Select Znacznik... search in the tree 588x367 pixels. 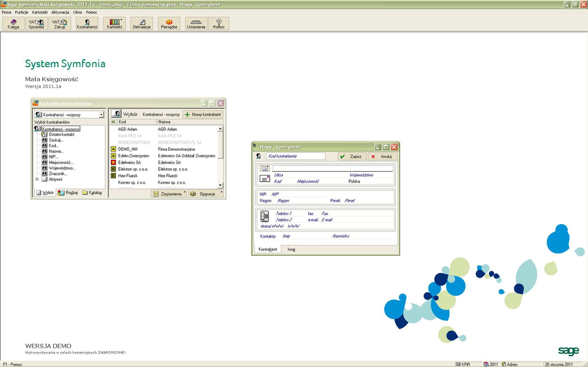58,174
